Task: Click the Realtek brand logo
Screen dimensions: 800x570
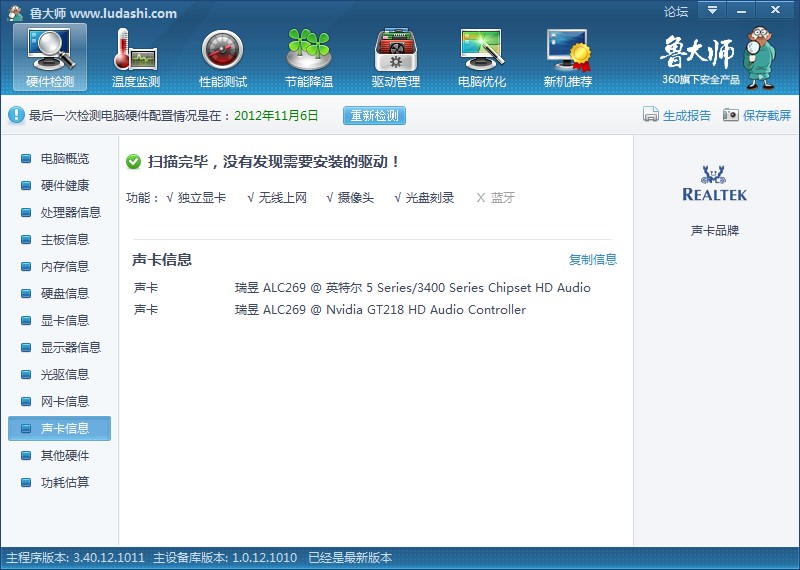Action: tap(714, 184)
